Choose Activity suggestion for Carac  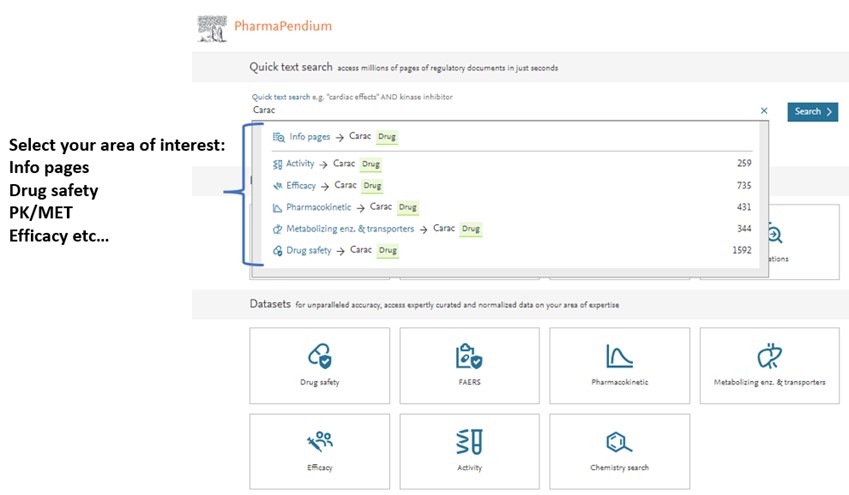300,164
